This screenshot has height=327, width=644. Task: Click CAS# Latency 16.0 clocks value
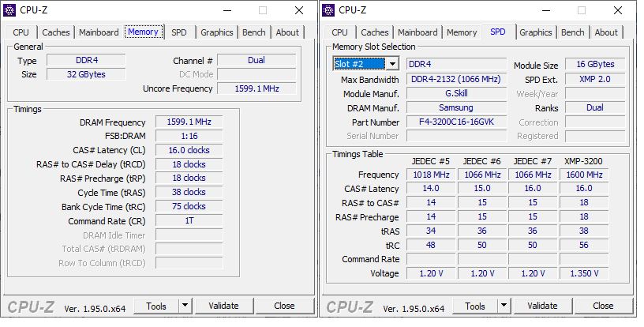coord(189,150)
